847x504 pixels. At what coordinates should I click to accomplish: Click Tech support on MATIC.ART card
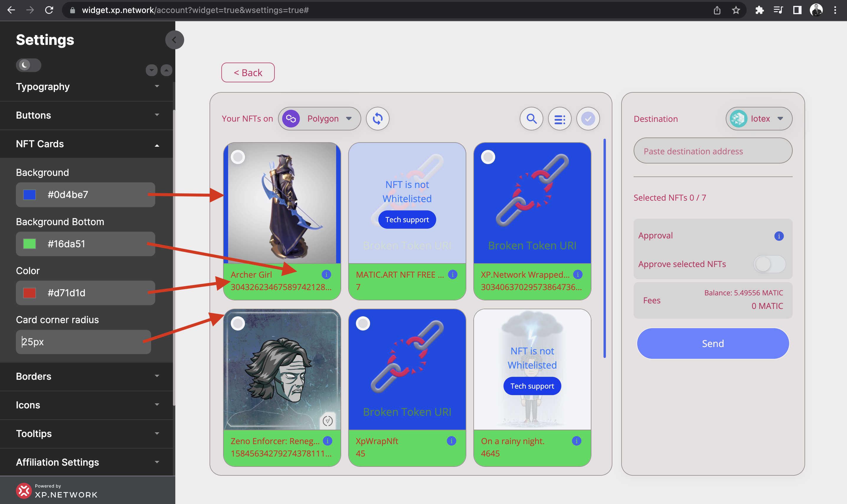[407, 220]
